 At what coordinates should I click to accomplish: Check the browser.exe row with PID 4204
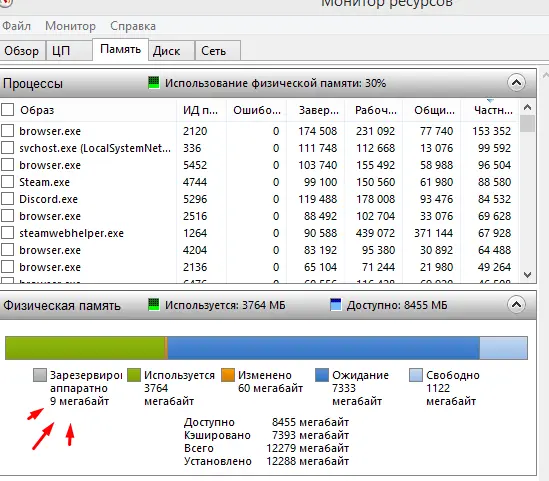[x=7, y=250]
